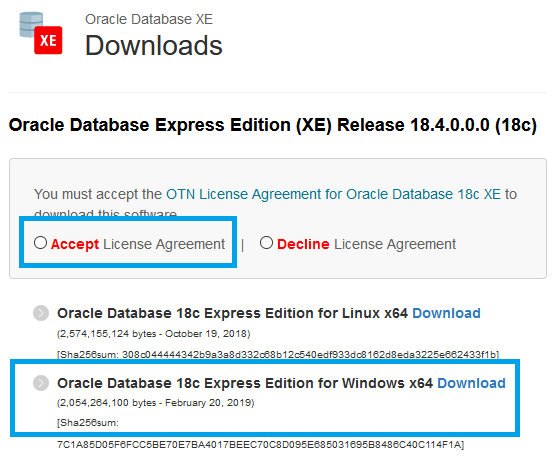Select the Accept License Agreement radio button
The width and height of the screenshot is (555, 456).
click(x=40, y=243)
